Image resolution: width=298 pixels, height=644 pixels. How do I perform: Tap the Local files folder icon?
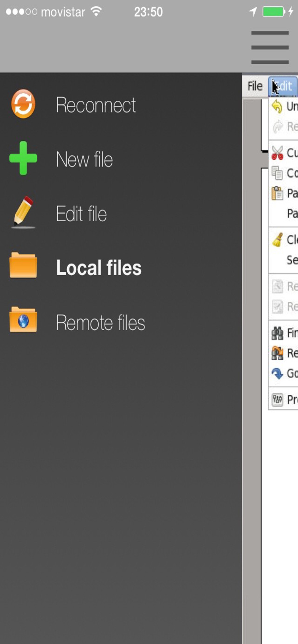pyautogui.click(x=23, y=265)
